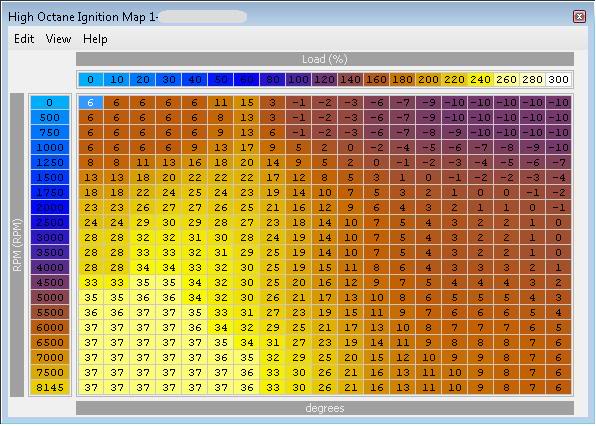Select cell 20 at 7000 RPM, load 140
Viewport: 596px width, 426px height.
[x=350, y=357]
